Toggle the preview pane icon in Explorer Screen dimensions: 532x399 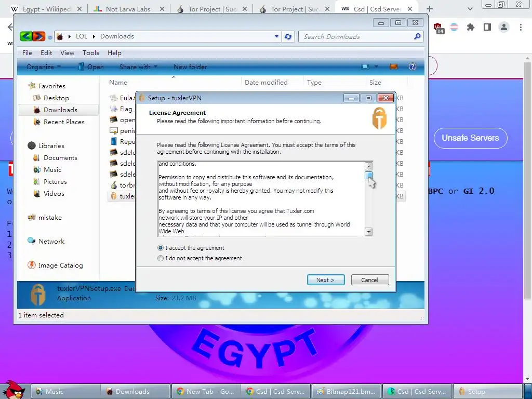[x=394, y=67]
